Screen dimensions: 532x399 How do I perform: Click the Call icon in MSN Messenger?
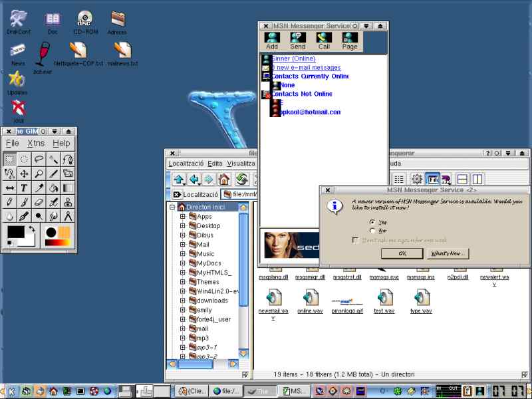pos(324,41)
